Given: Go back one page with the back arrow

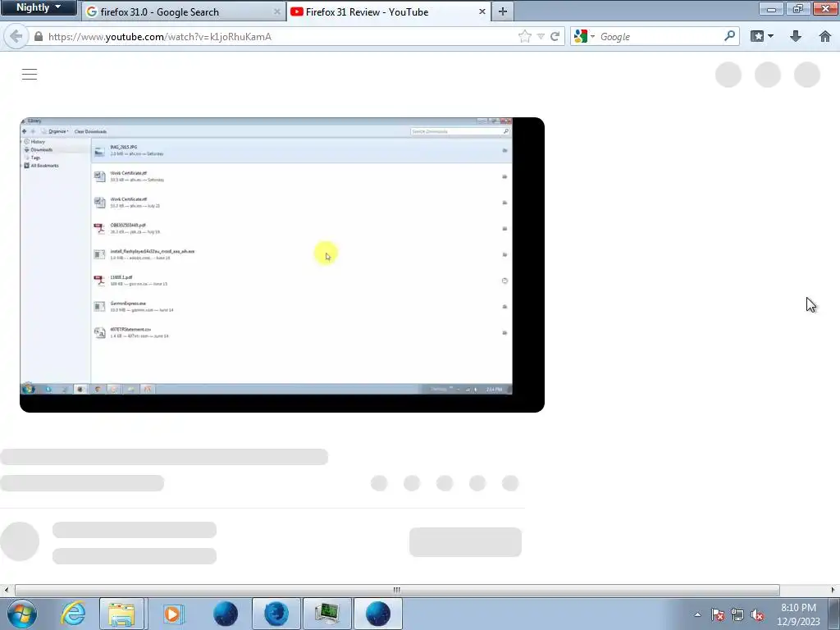Looking at the screenshot, I should [16, 36].
